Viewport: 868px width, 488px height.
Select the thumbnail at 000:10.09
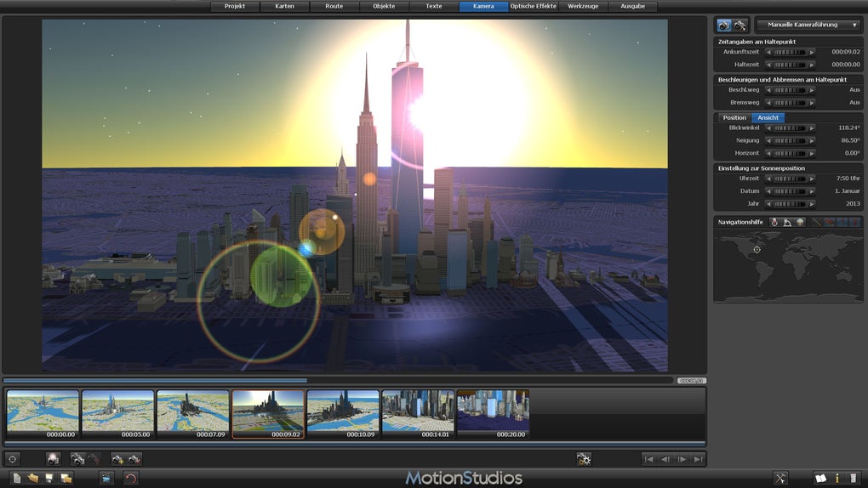point(343,414)
